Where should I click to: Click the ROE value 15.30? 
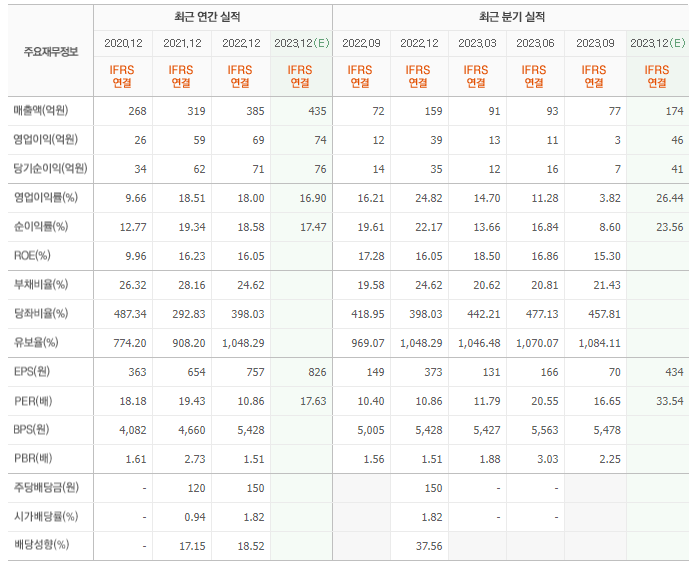pos(607,256)
